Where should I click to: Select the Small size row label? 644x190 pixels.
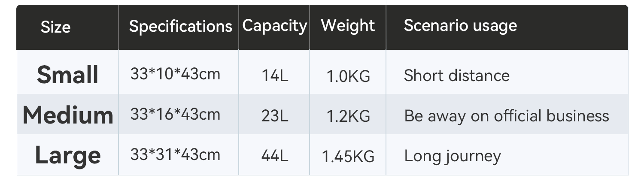click(x=68, y=75)
